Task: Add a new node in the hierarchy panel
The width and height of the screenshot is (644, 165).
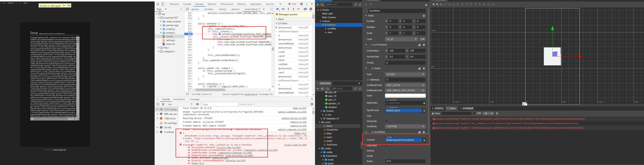Action: (318, 4)
